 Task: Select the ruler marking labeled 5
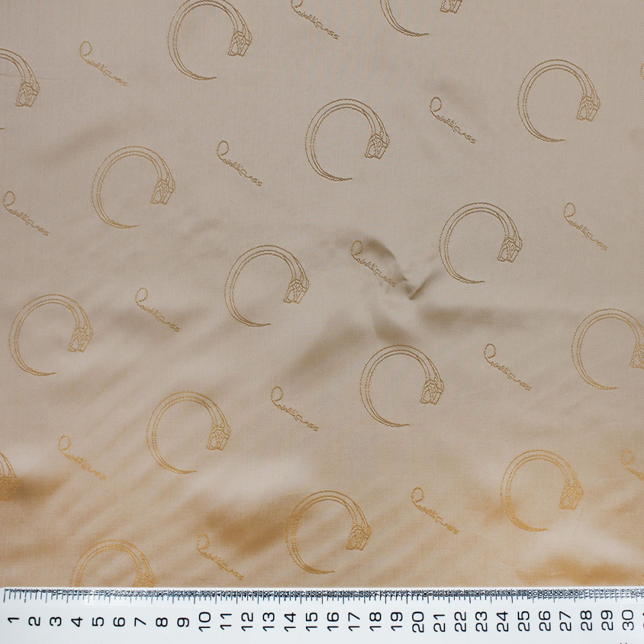99,621
